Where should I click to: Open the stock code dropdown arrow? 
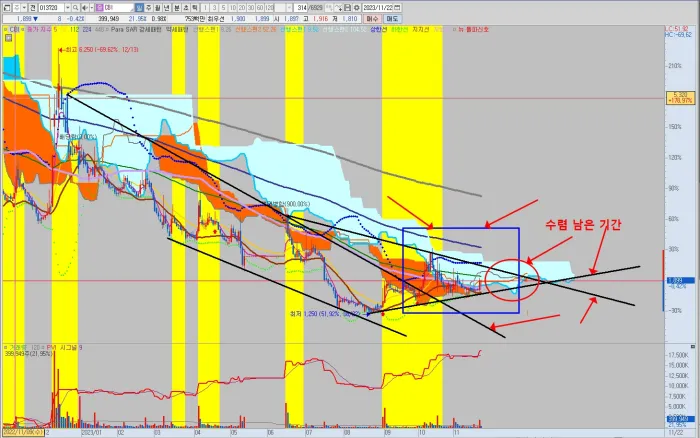(x=67, y=8)
